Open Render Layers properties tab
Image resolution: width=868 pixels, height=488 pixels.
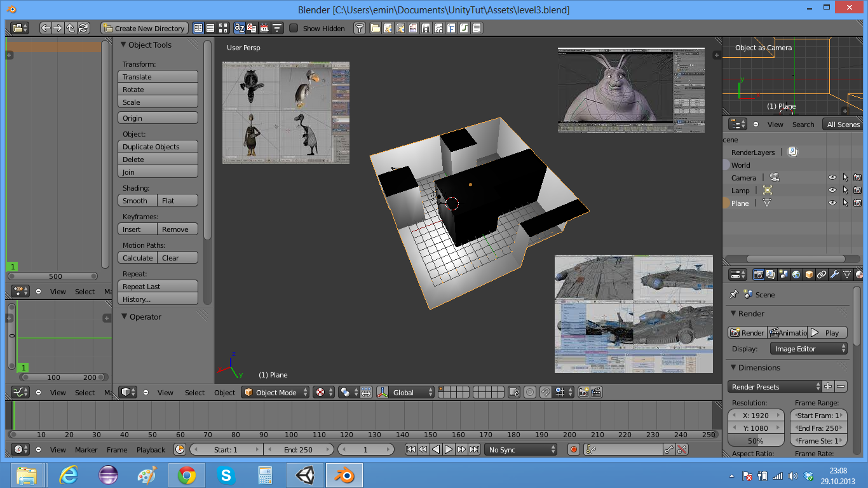pos(771,274)
